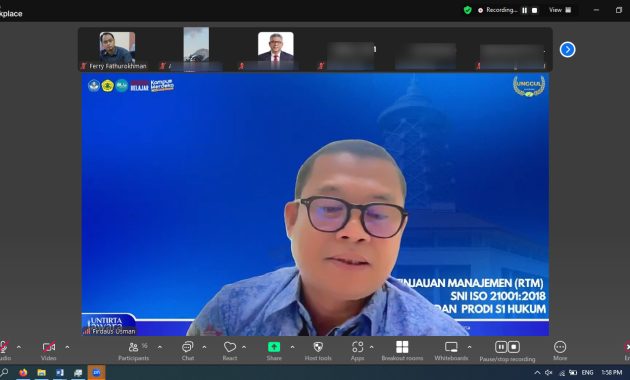Screen dimensions: 630x380
Task: Open the Participants panel
Action: pyautogui.click(x=134, y=351)
